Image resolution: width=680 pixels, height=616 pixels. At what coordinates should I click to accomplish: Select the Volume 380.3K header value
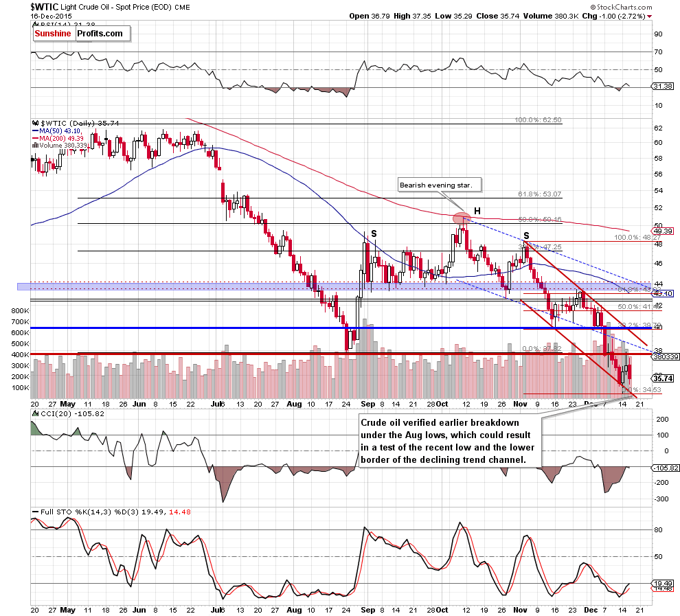coord(551,16)
